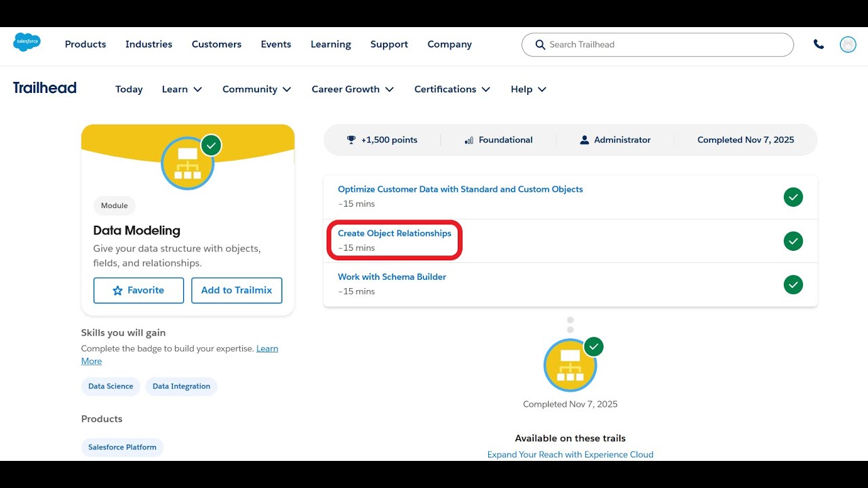Open the Support menu item
This screenshot has height=488, width=868.
389,44
